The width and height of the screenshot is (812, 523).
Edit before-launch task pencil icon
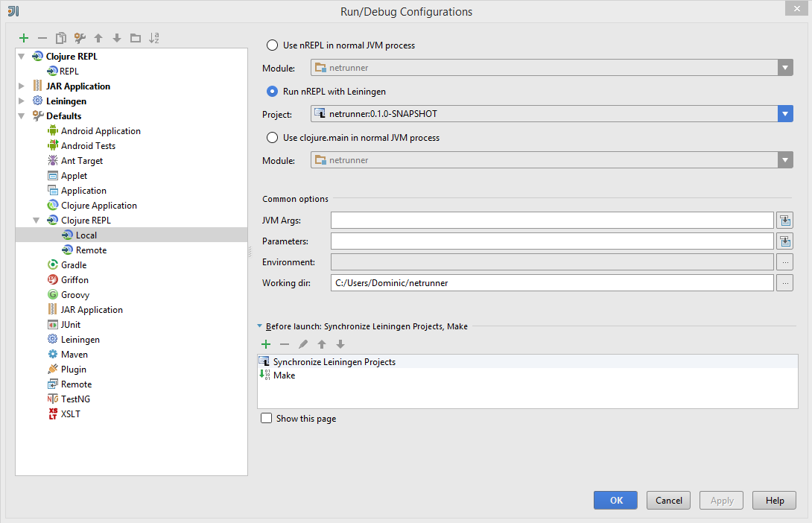303,344
